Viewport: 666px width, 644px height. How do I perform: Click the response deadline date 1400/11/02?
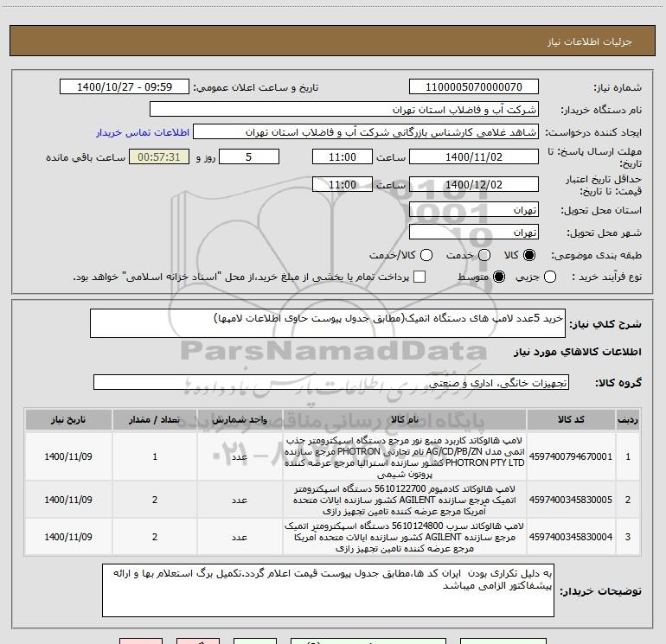(474, 156)
